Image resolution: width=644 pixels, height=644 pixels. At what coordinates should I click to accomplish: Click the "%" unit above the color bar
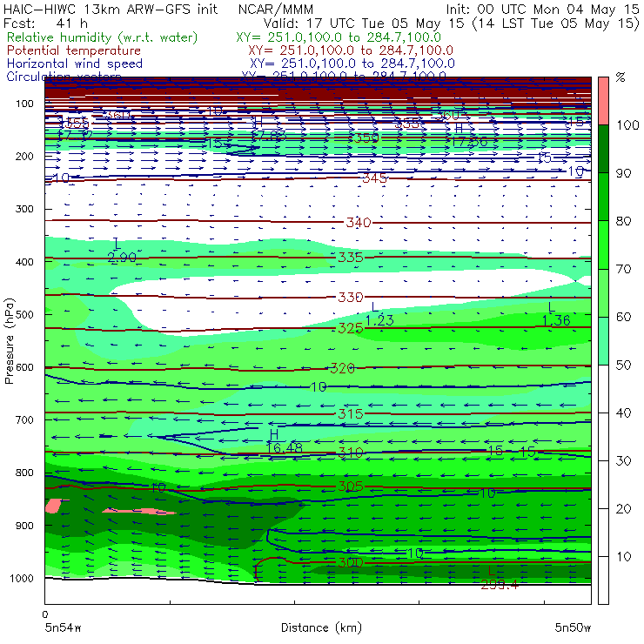click(621, 77)
